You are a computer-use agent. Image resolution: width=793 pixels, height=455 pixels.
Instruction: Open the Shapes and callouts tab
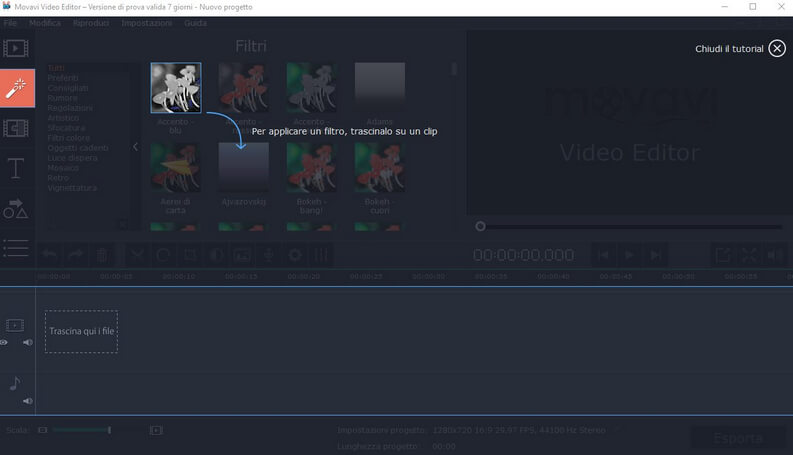coord(17,208)
